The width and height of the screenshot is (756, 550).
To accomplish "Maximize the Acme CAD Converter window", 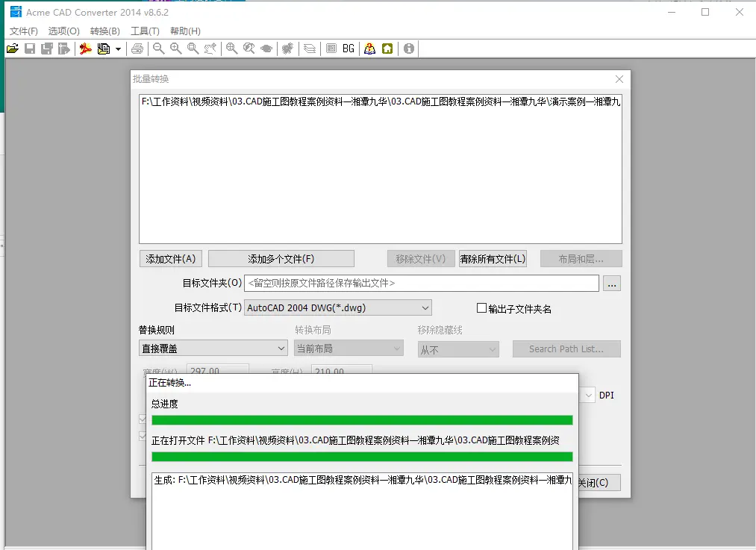I will coord(705,12).
